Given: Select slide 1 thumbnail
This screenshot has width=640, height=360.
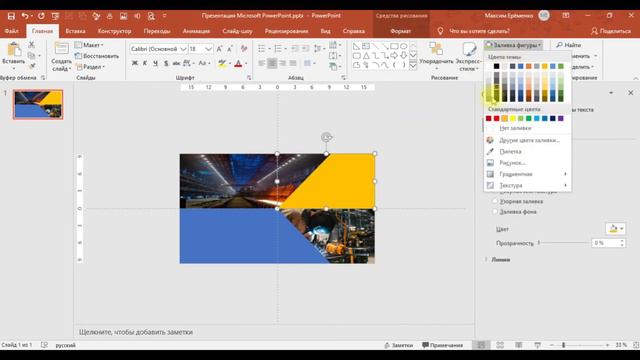Looking at the screenshot, I should pyautogui.click(x=38, y=104).
